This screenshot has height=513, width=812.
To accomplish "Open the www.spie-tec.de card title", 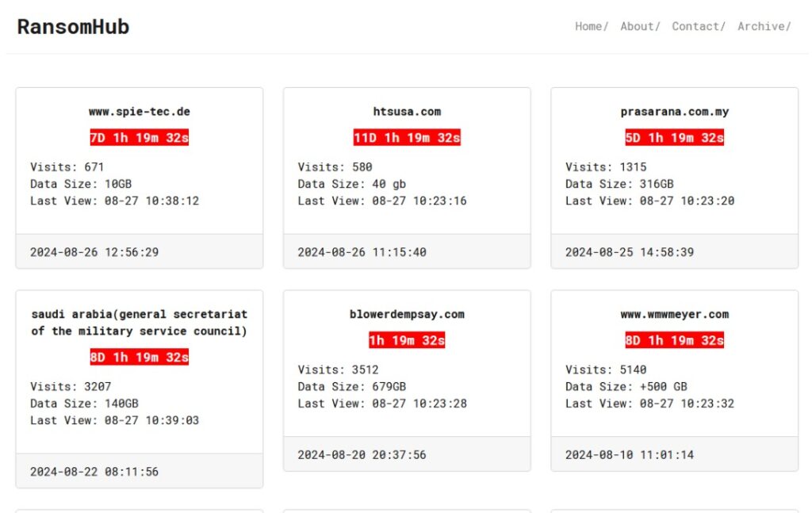I will tap(140, 112).
